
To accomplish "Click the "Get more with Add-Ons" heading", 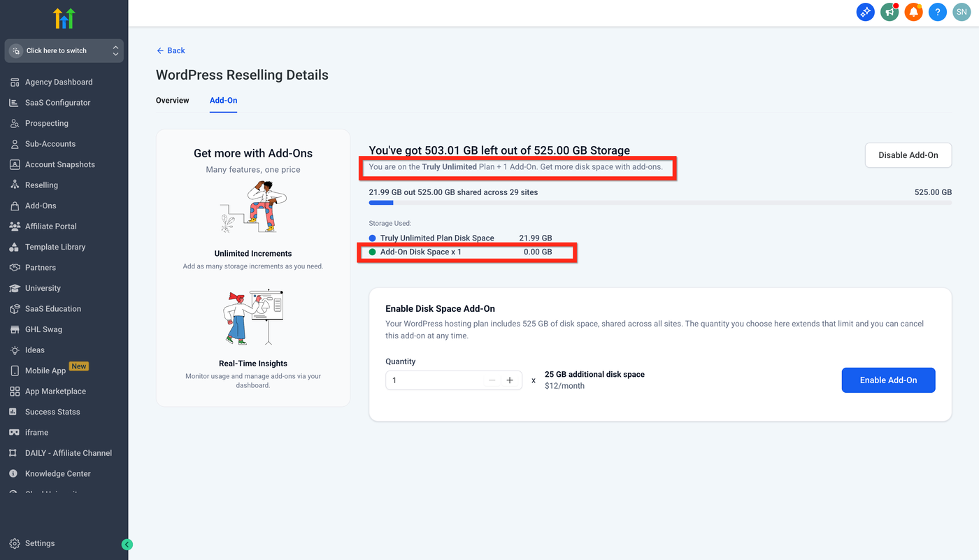I will pos(253,153).
